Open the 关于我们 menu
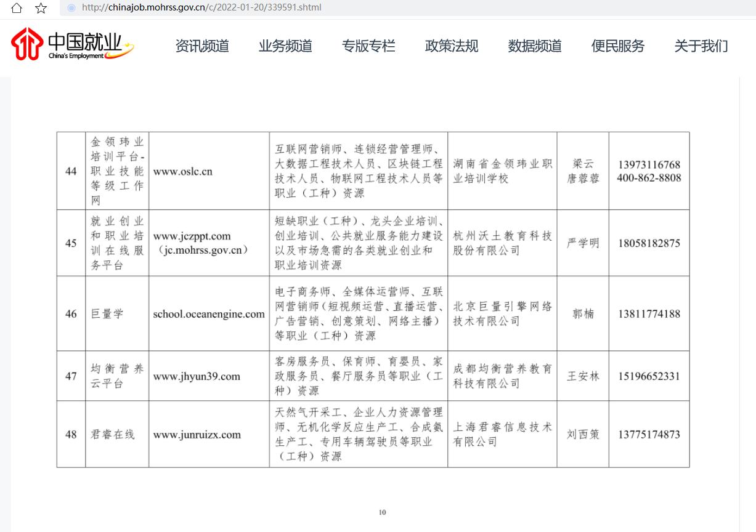Viewport: 756px width, 532px height. pos(701,46)
